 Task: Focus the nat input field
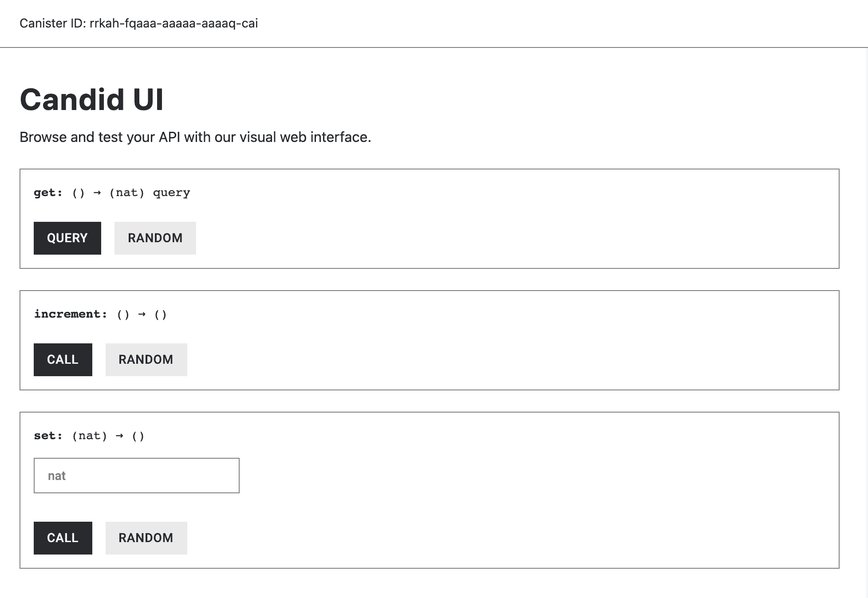(x=136, y=476)
